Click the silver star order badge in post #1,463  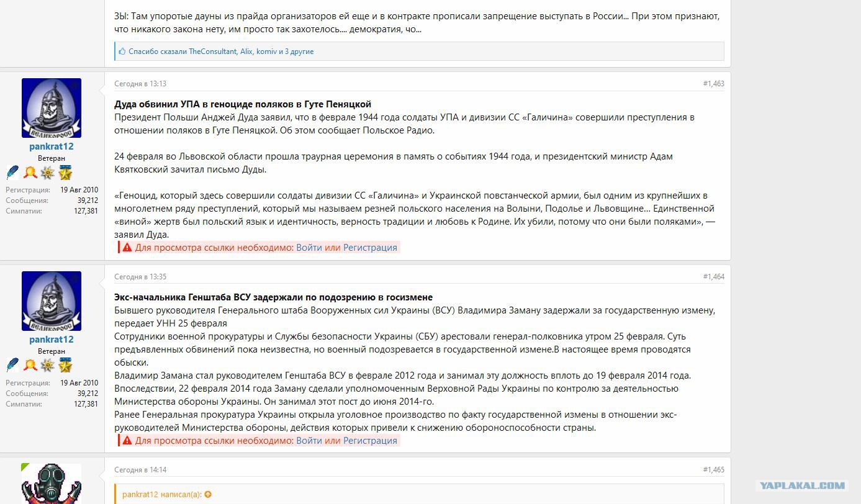click(48, 173)
